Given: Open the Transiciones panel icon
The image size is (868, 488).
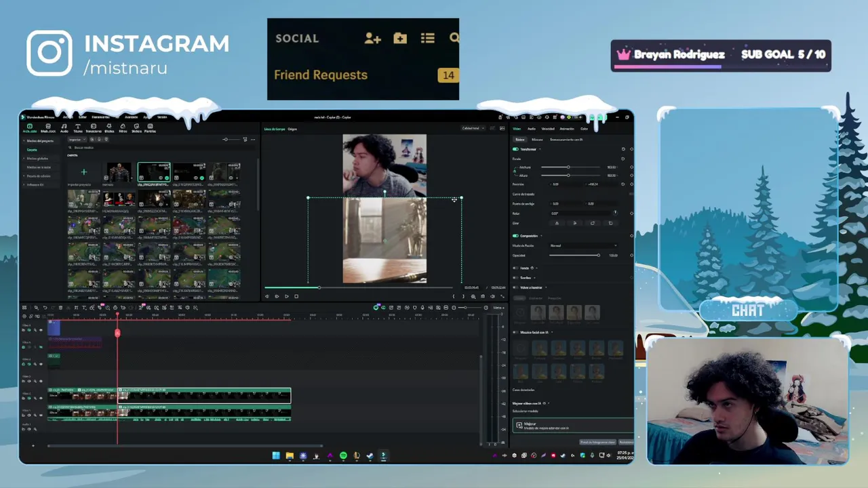Looking at the screenshot, I should tap(94, 127).
